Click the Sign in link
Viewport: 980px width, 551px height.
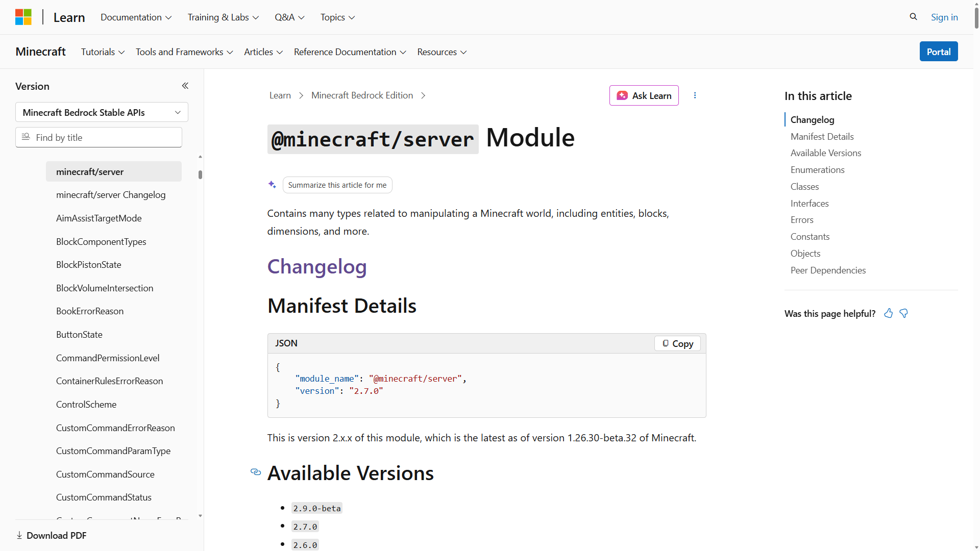pyautogui.click(x=944, y=17)
